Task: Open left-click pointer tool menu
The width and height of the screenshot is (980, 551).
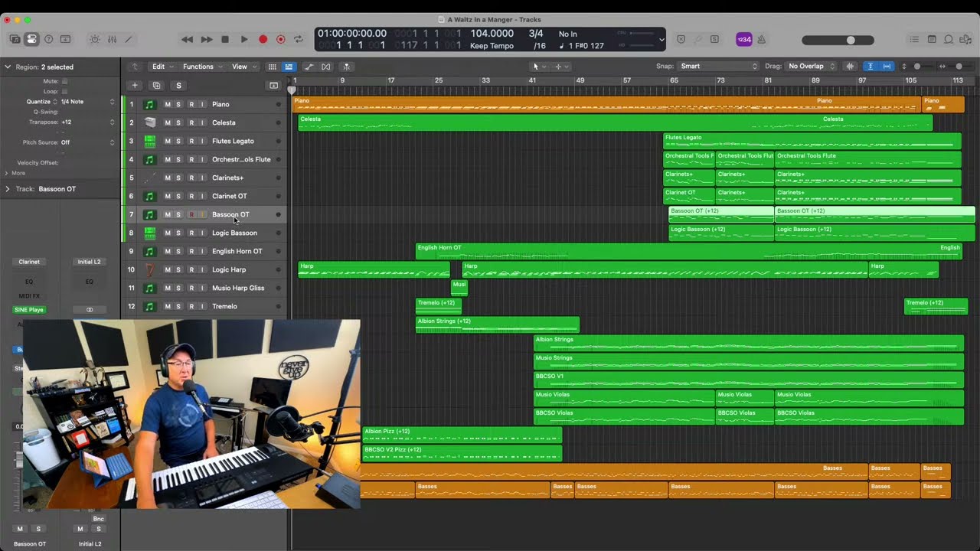Action: point(538,67)
